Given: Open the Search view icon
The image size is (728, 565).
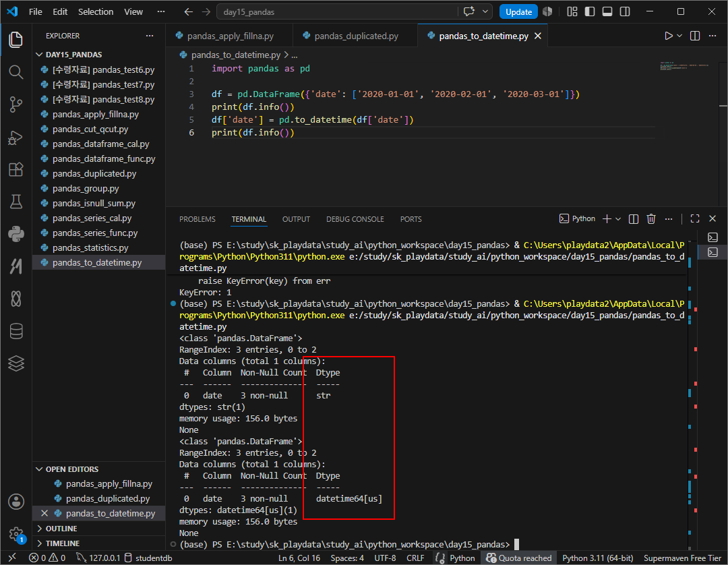Looking at the screenshot, I should pyautogui.click(x=16, y=72).
